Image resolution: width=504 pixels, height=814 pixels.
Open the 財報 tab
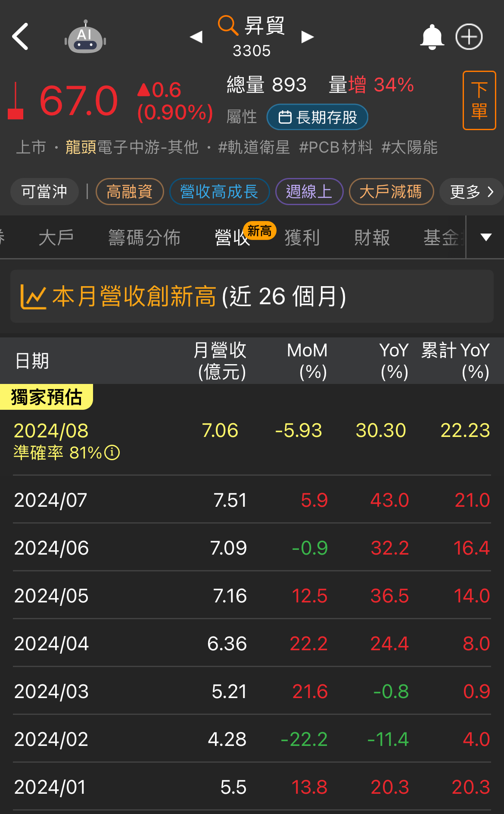click(x=372, y=238)
